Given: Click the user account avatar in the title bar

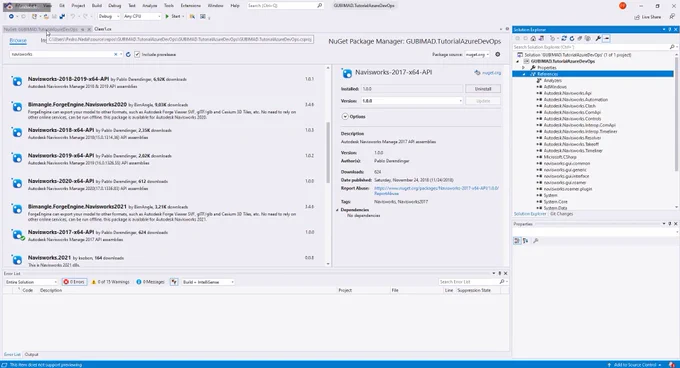Looking at the screenshot, I should click(622, 6).
